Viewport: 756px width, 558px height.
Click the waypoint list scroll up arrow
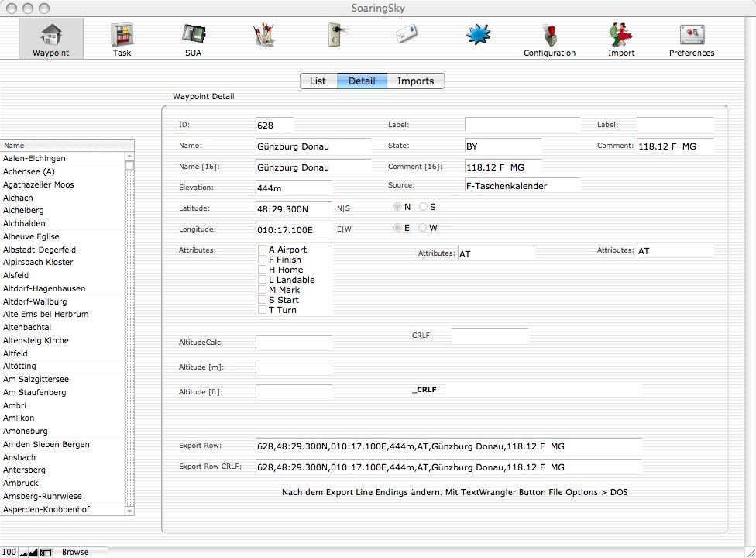tap(129, 157)
